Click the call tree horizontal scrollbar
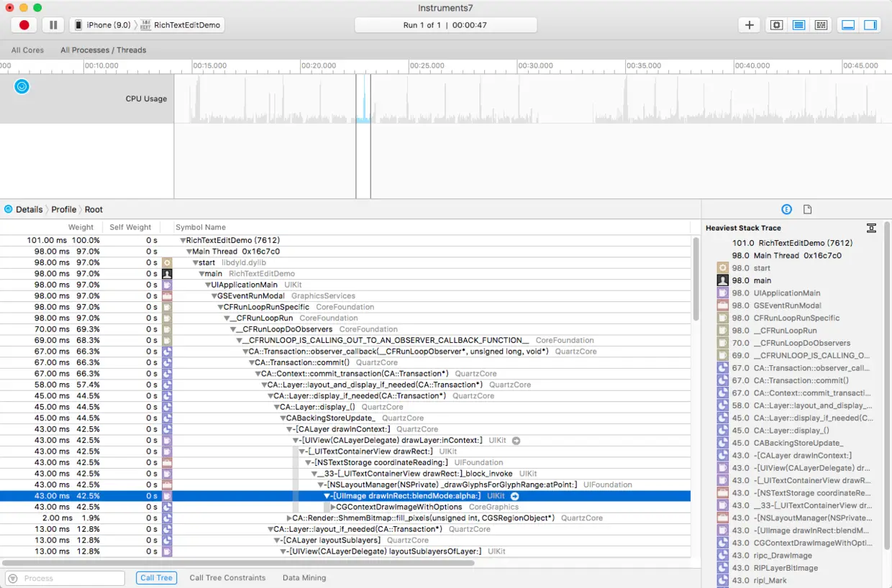892x588 pixels. click(238, 562)
